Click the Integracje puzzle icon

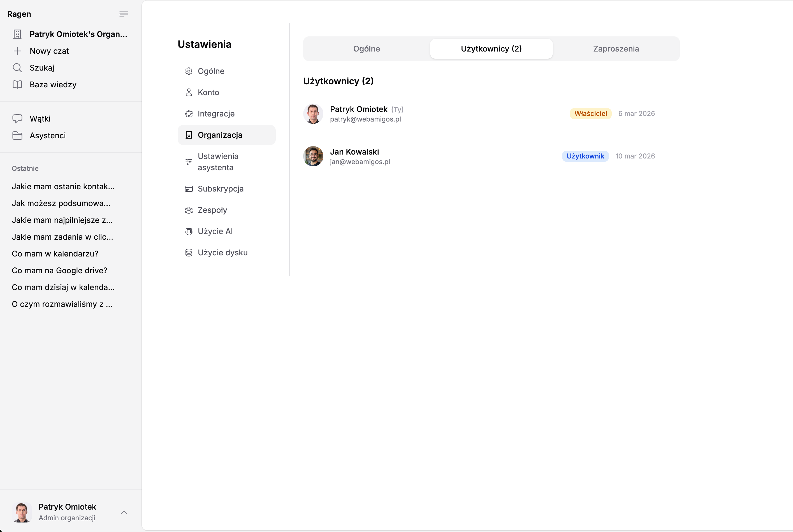pos(189,114)
